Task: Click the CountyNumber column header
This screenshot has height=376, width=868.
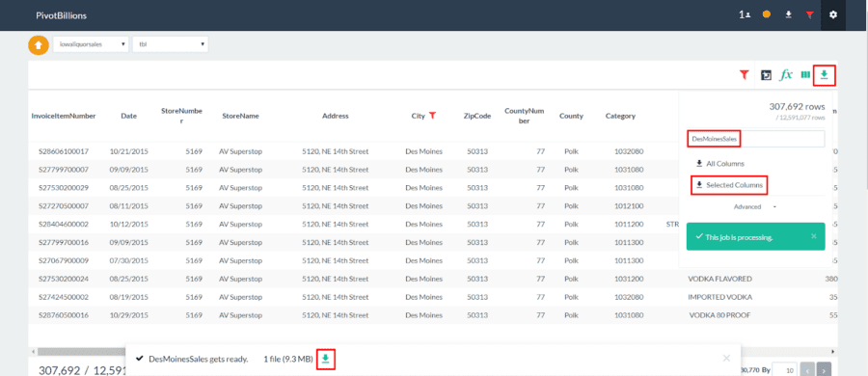Action: [x=525, y=116]
